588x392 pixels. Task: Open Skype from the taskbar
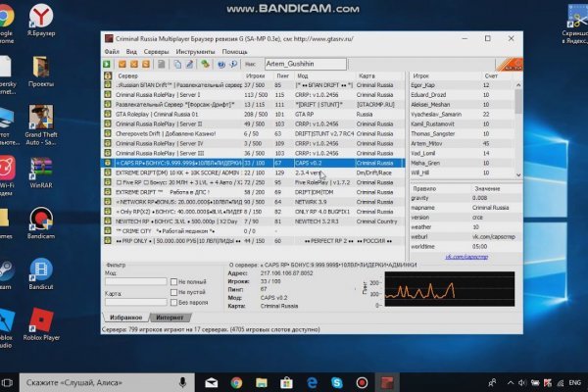click(x=337, y=380)
